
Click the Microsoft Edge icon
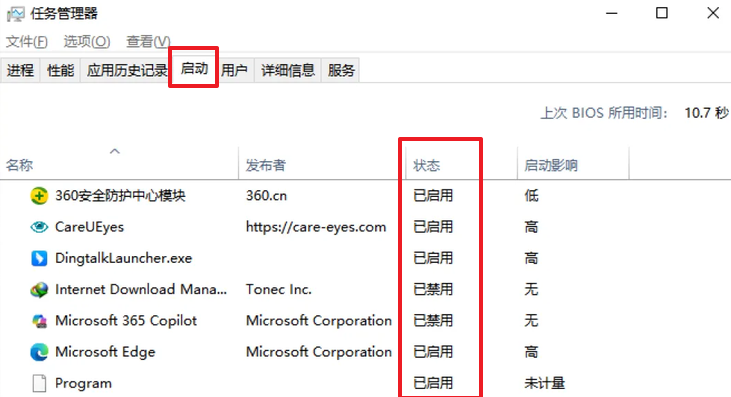pos(39,352)
